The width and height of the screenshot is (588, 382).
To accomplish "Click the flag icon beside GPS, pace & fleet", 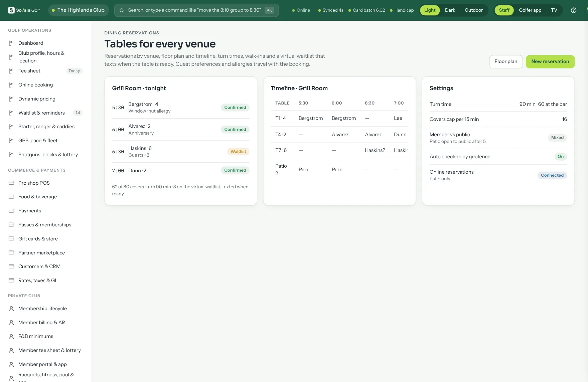I will tap(11, 141).
